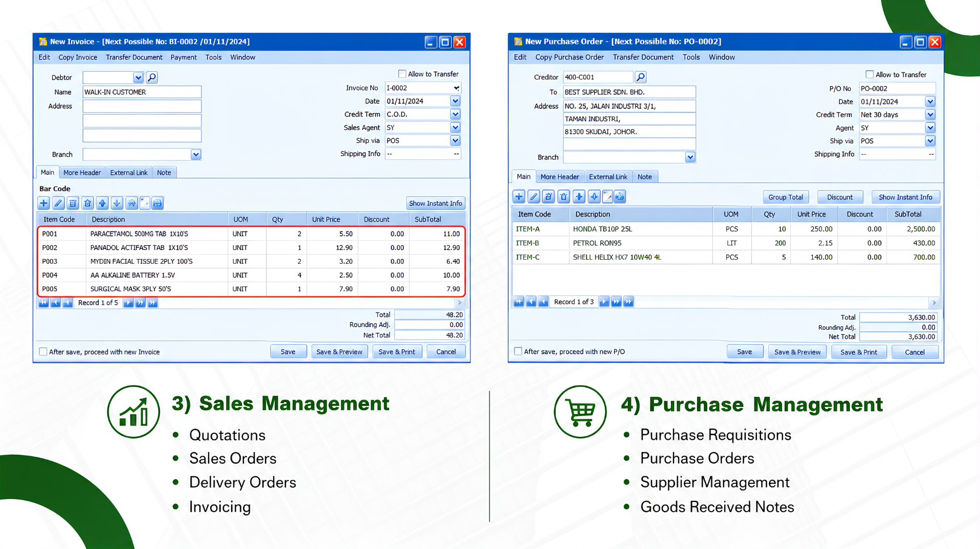Image resolution: width=980 pixels, height=549 pixels.
Task: Expand Net 30 days Credit Term dropdown
Action: pyautogui.click(x=930, y=115)
